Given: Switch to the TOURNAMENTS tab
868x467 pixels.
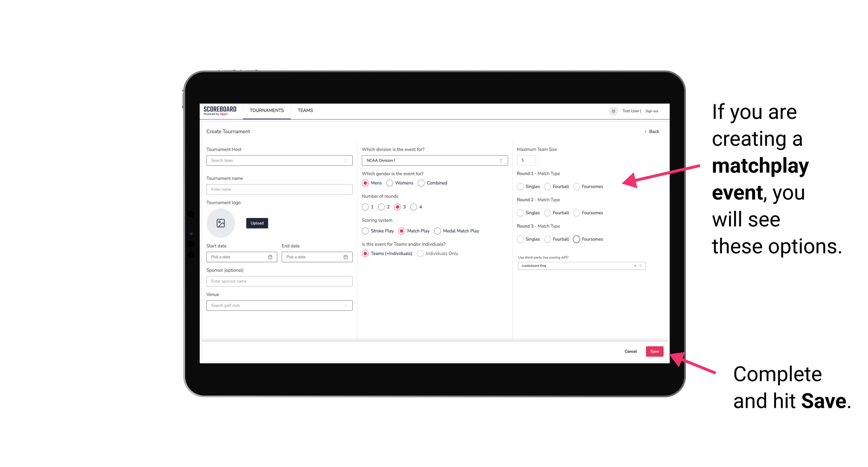Looking at the screenshot, I should tap(266, 111).
